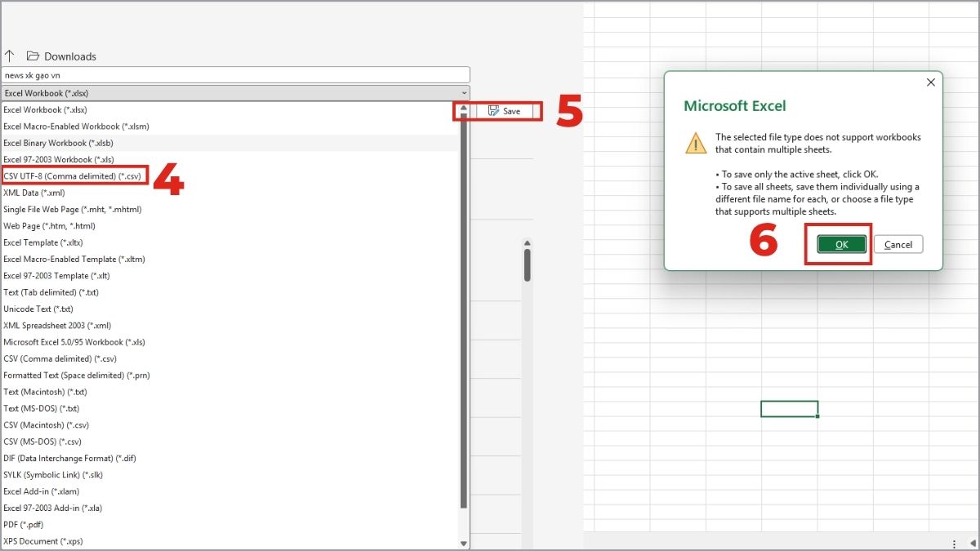980x551 pixels.
Task: Choose Excel Add-in (*.xlam)
Action: coord(229,491)
